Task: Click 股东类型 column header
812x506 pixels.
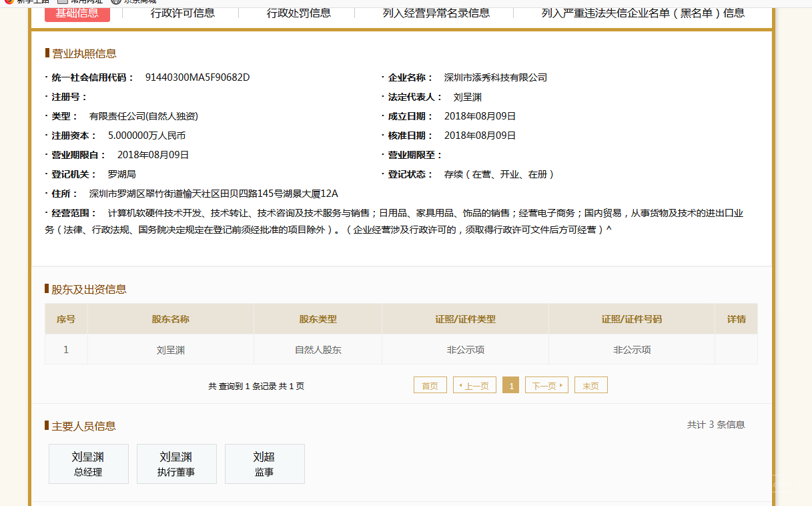Action: pos(318,319)
